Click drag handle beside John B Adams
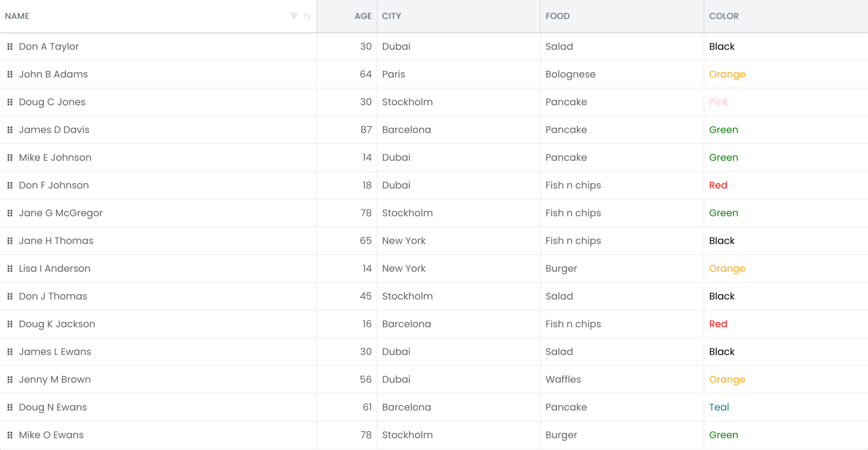The height and width of the screenshot is (450, 868). point(10,74)
